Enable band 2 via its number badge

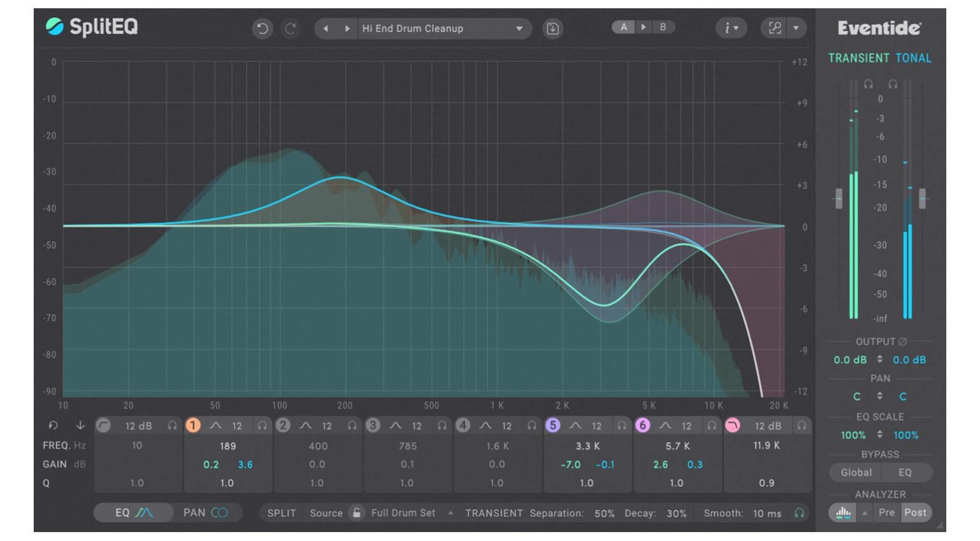283,426
